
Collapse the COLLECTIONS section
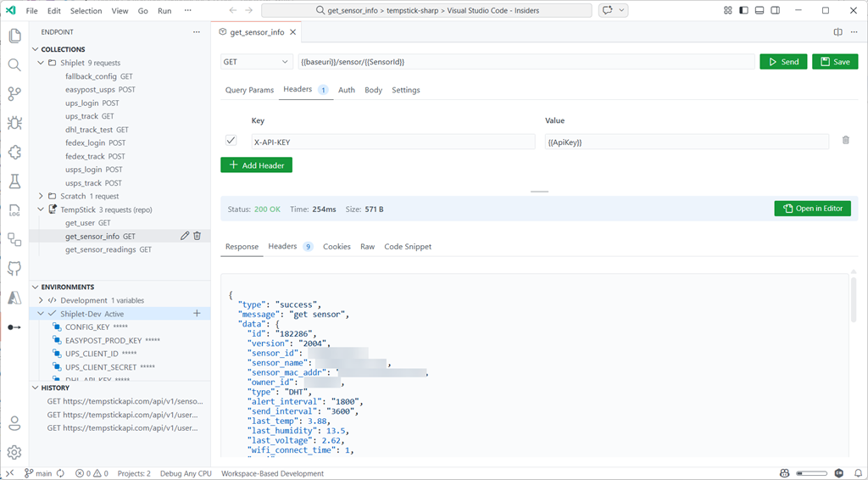36,49
